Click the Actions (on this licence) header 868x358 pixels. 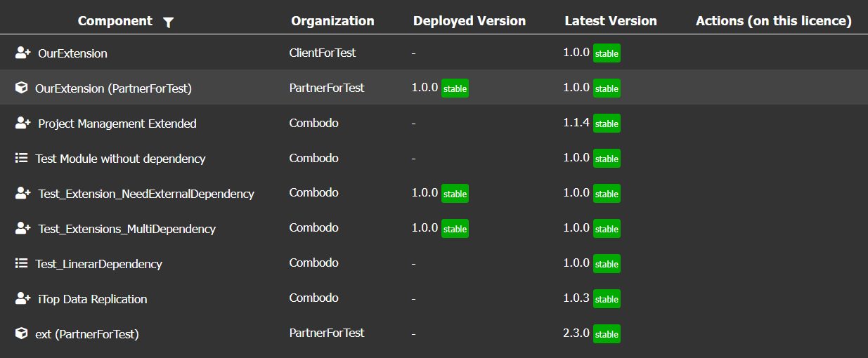(773, 21)
